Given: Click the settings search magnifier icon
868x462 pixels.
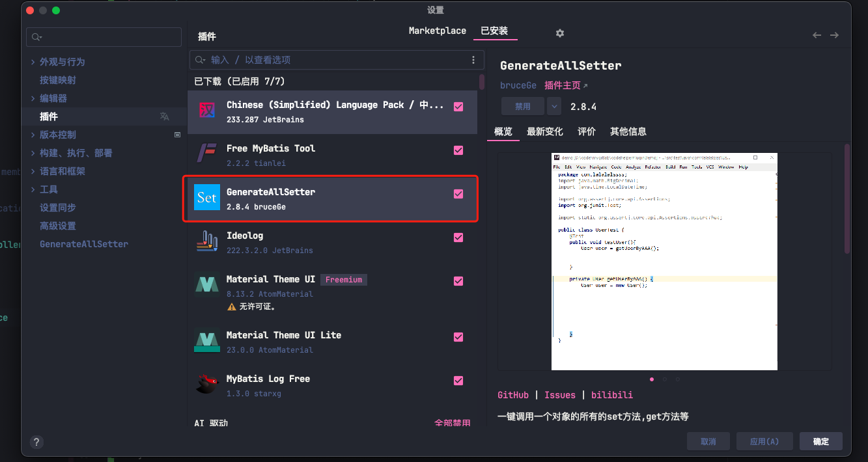Looking at the screenshot, I should coord(36,38).
